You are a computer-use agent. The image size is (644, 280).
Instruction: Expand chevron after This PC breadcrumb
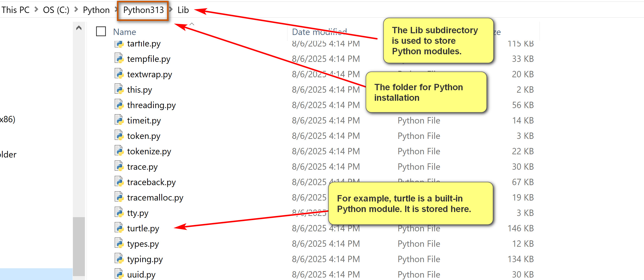coord(36,10)
